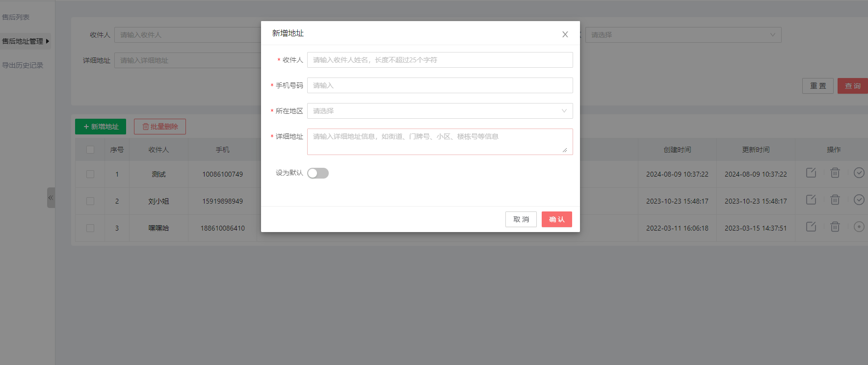Click the set-default check icon in row 1
Screen dimensions: 868x365
tap(859, 173)
